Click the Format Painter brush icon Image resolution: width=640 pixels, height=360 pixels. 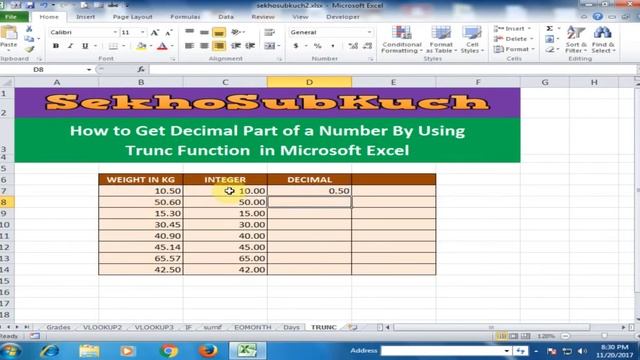point(29,49)
